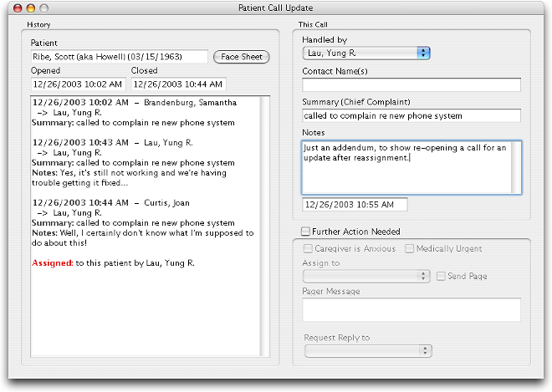Screen dimensions: 552x392
Task: Click the Contact Name(s) field
Action: (x=411, y=84)
